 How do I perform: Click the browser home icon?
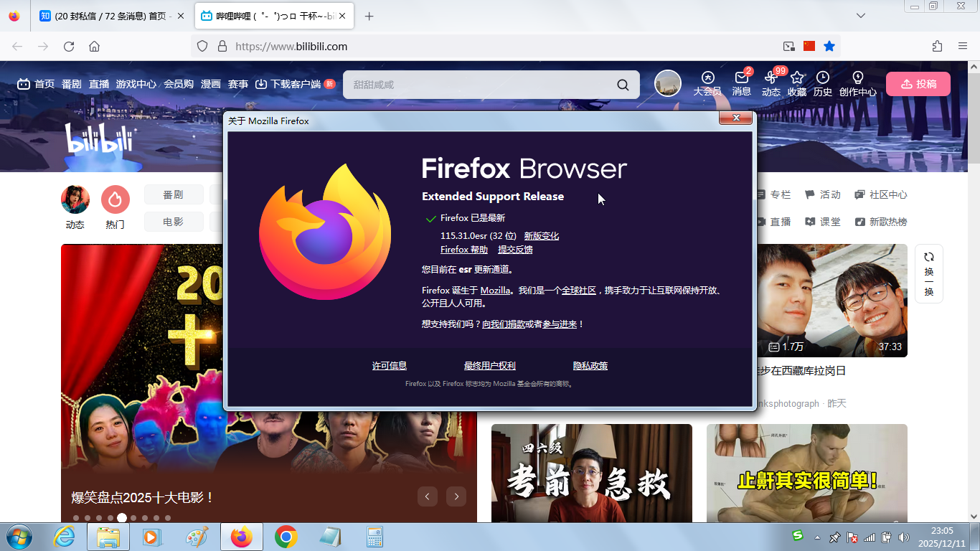pyautogui.click(x=94, y=47)
